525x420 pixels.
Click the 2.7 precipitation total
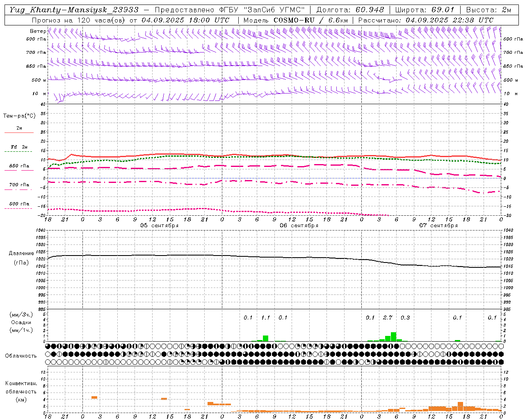[x=388, y=318]
